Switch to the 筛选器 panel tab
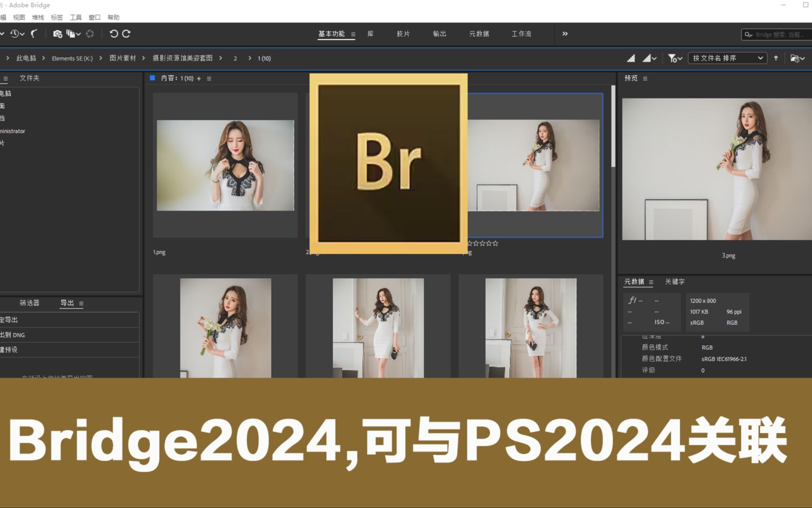Image resolution: width=812 pixels, height=508 pixels. point(29,303)
